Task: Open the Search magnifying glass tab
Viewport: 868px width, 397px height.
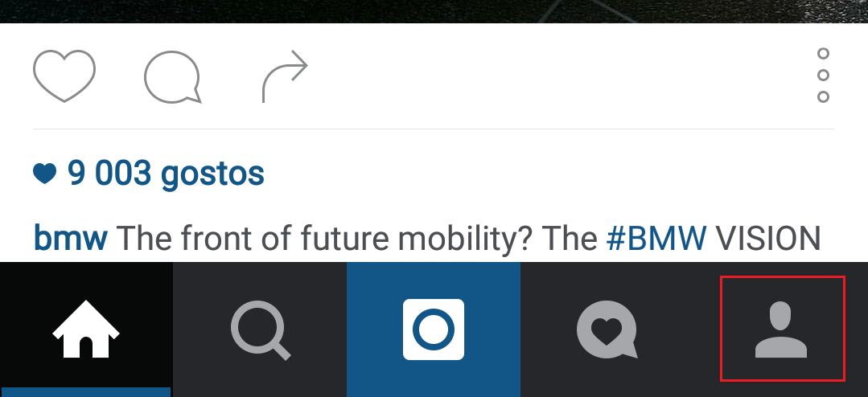Action: pos(260,329)
